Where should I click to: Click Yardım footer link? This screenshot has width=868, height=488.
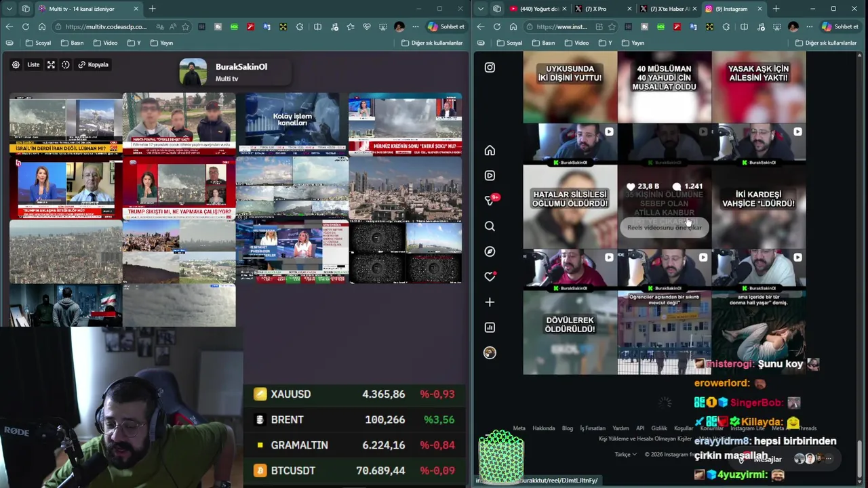click(x=620, y=428)
